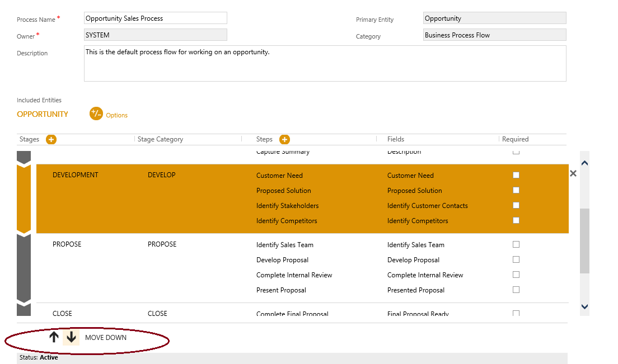Select the Identify Competitors step name
Viewport: 618px width, 364px height.
[287, 221]
